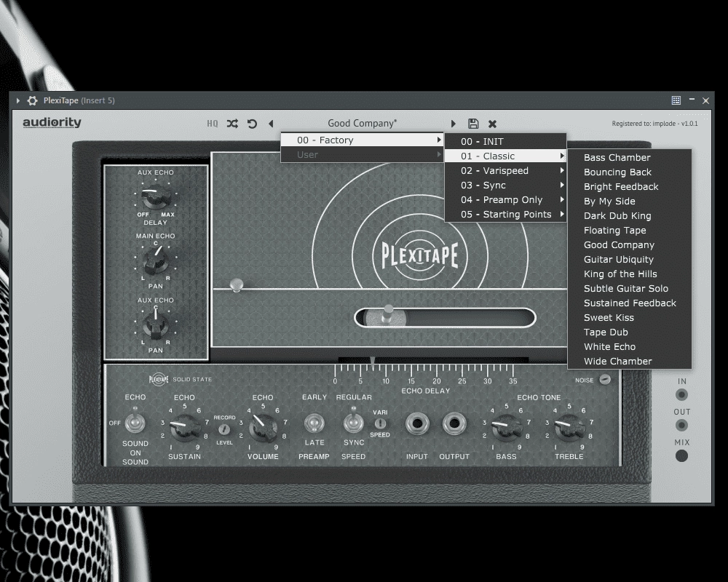
Task: Open the 00 - Factory submenu
Action: tap(362, 140)
